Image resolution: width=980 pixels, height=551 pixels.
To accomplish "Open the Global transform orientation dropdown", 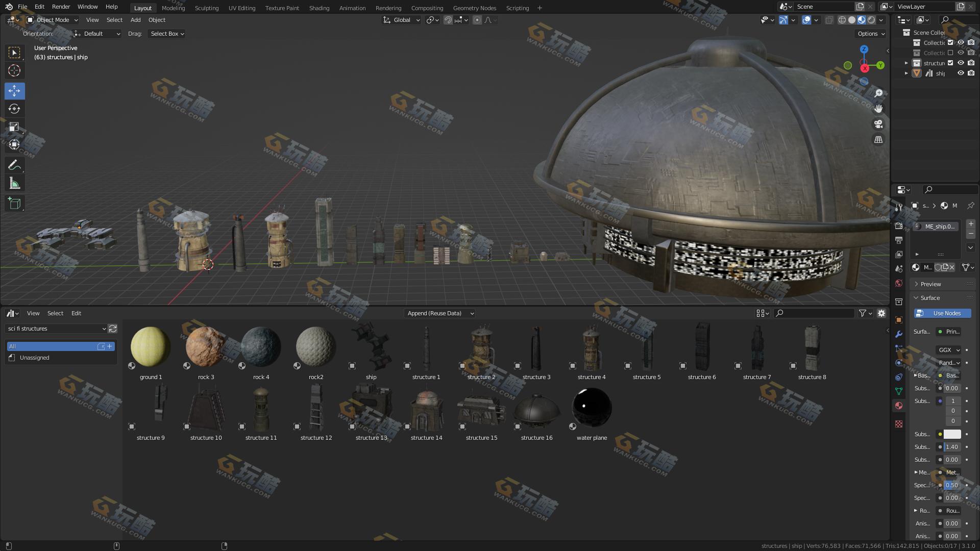I will pyautogui.click(x=402, y=20).
